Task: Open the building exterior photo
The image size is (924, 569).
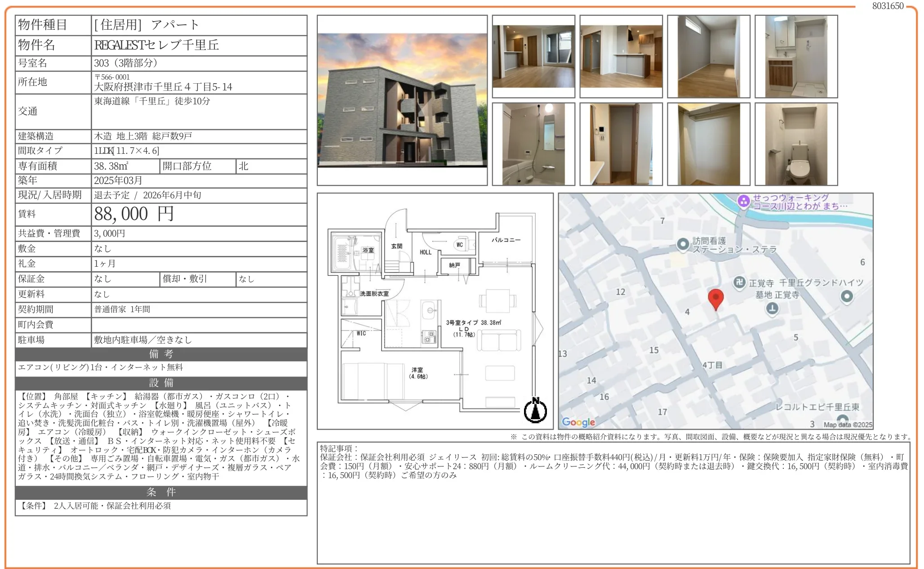Action: [x=402, y=100]
